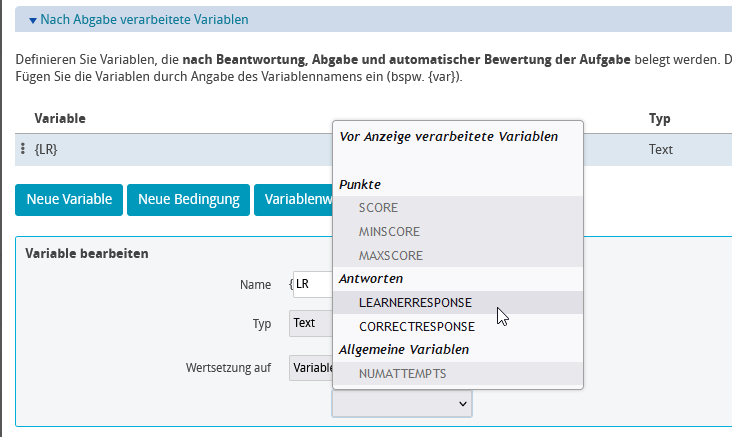
Task: Choose MINSCORE under Punkte
Action: tap(387, 232)
